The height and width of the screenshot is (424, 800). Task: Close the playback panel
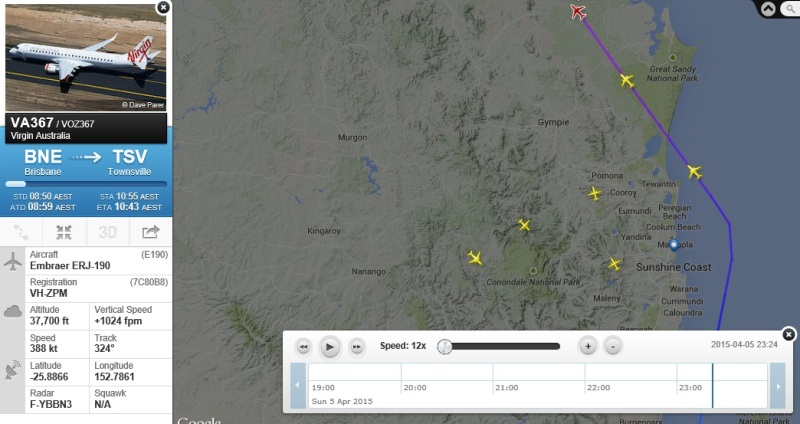click(788, 334)
